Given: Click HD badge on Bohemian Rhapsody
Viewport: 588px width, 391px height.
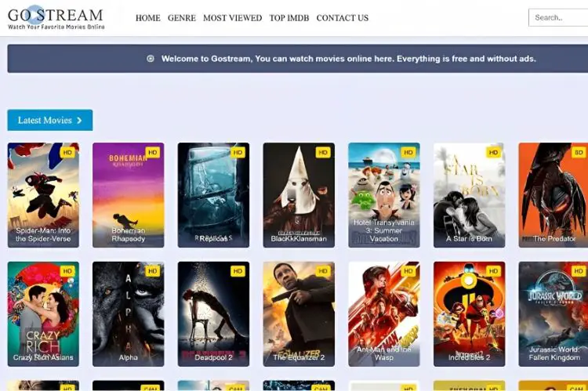Looking at the screenshot, I should click(153, 152).
